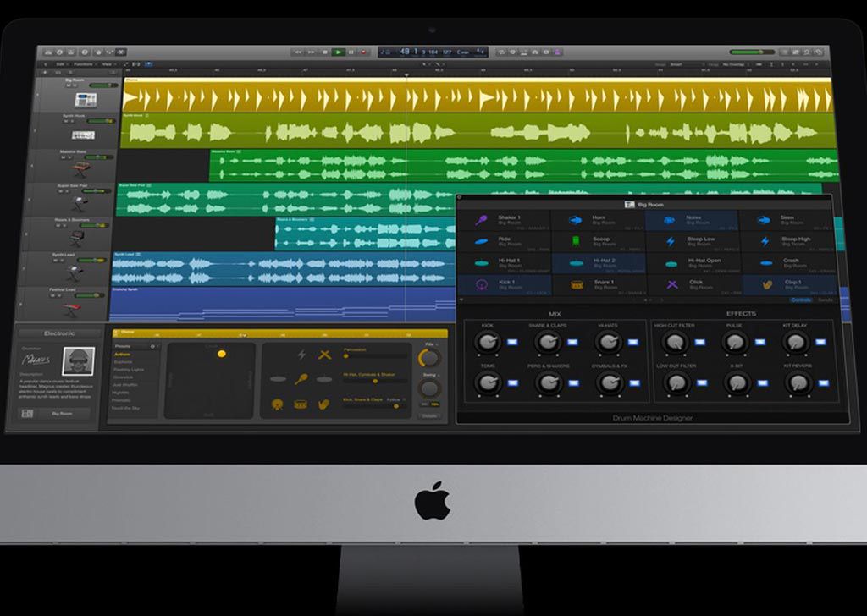
Task: Toggle the KIT REVERB on/off button
Action: 823,382
